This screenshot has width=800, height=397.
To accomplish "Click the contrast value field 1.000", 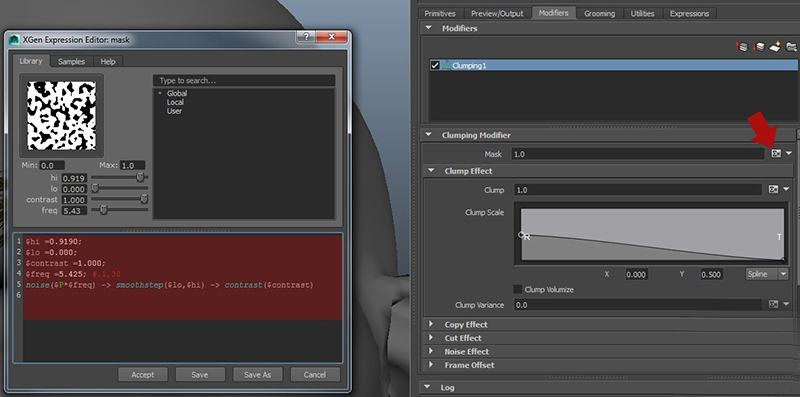I will click(74, 200).
